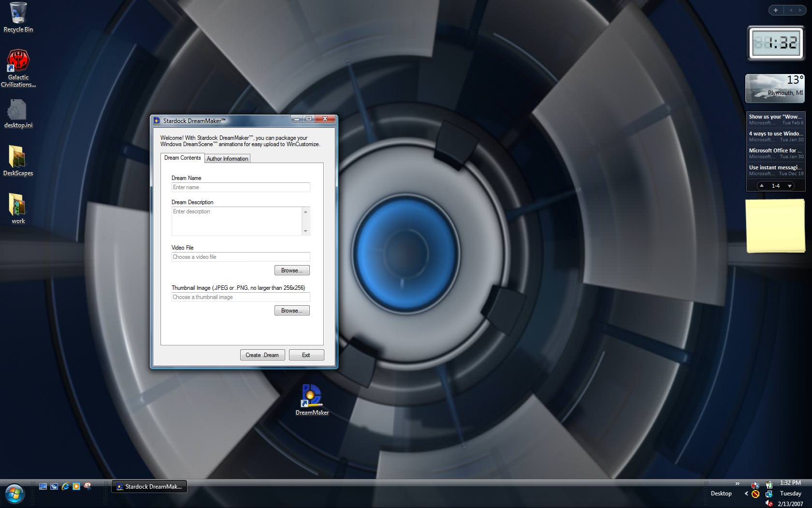Click the taskbar clock showing 1:32 PM
The width and height of the screenshot is (812, 508).
[790, 483]
